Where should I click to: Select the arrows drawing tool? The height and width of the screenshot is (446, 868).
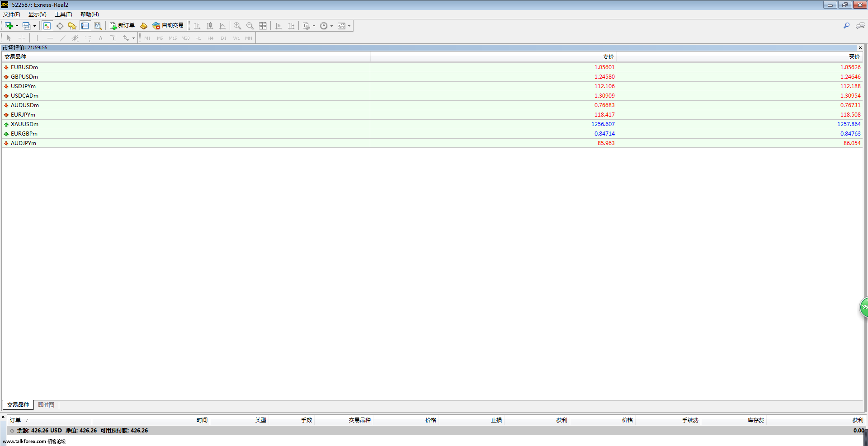(x=126, y=38)
